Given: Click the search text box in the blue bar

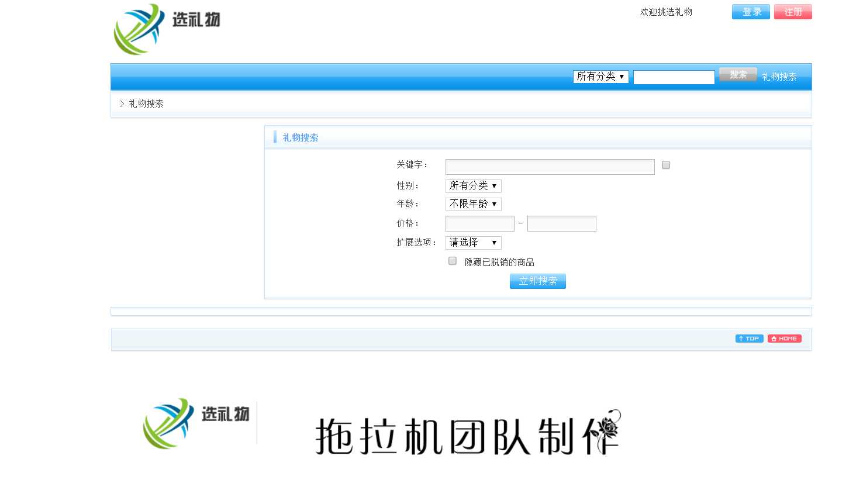Looking at the screenshot, I should pos(674,77).
